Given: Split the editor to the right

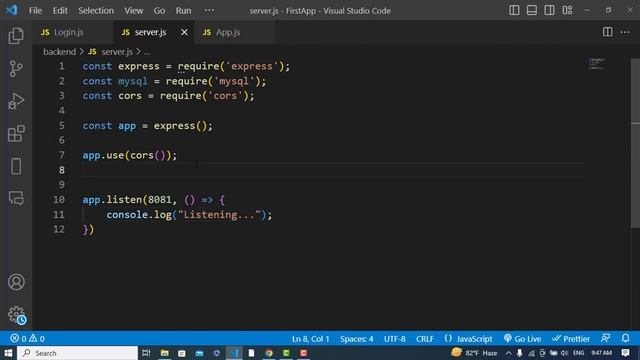Looking at the screenshot, I should pos(607,32).
